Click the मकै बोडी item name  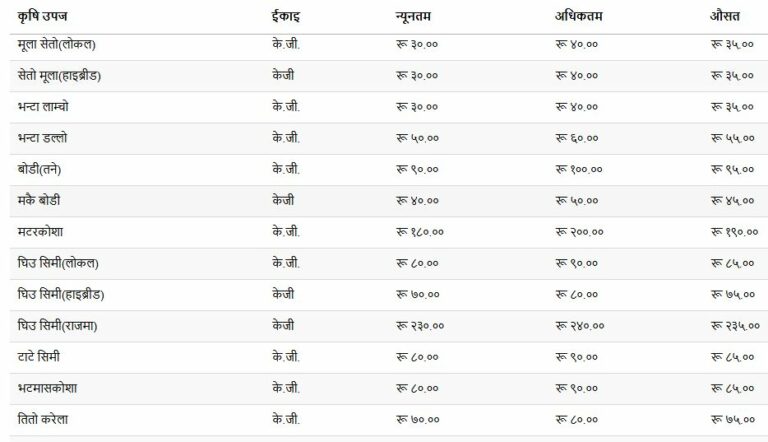[x=39, y=200]
